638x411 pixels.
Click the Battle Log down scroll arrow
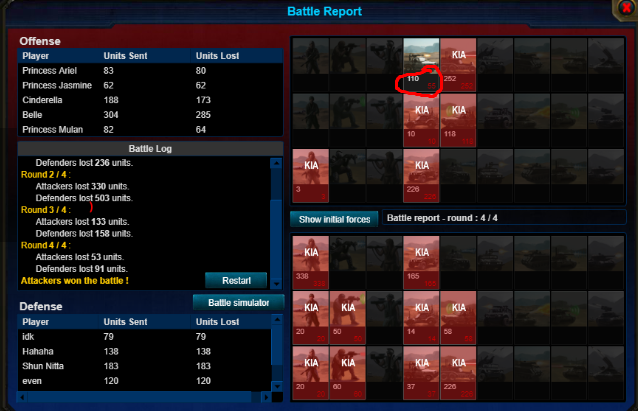pyautogui.click(x=276, y=284)
